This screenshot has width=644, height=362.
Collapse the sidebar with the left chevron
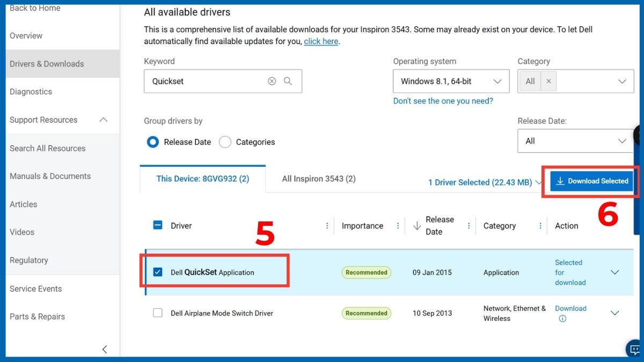tap(105, 349)
